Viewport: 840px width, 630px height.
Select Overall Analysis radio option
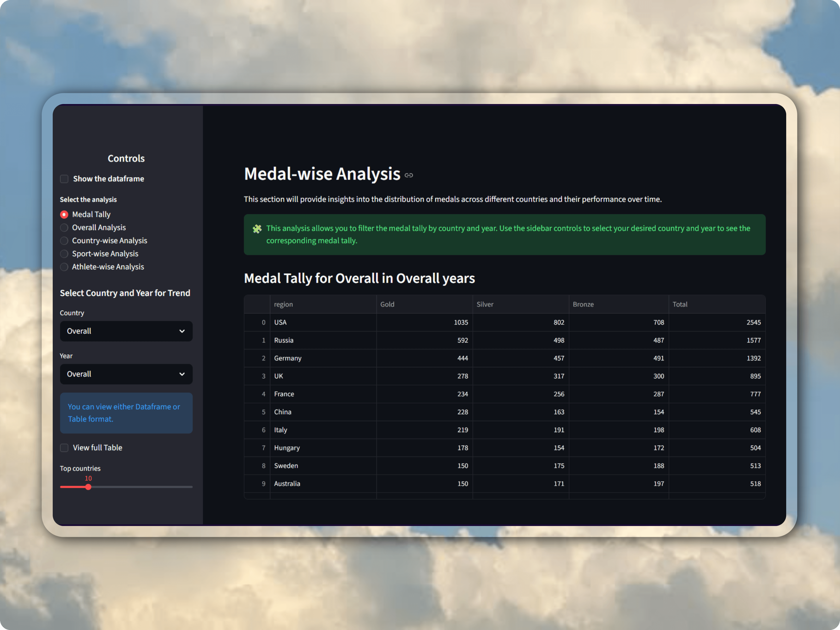click(x=64, y=227)
